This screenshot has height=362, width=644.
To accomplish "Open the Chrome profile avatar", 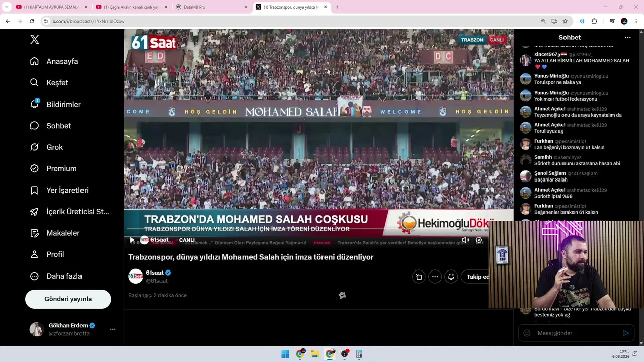I will (x=624, y=21).
